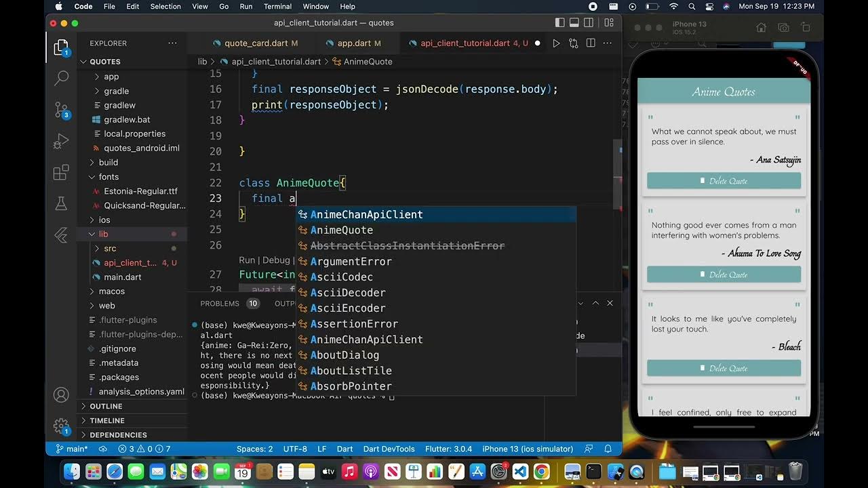This screenshot has width=868, height=488.
Task: Take a Simulator screenshot
Action: coord(783,28)
